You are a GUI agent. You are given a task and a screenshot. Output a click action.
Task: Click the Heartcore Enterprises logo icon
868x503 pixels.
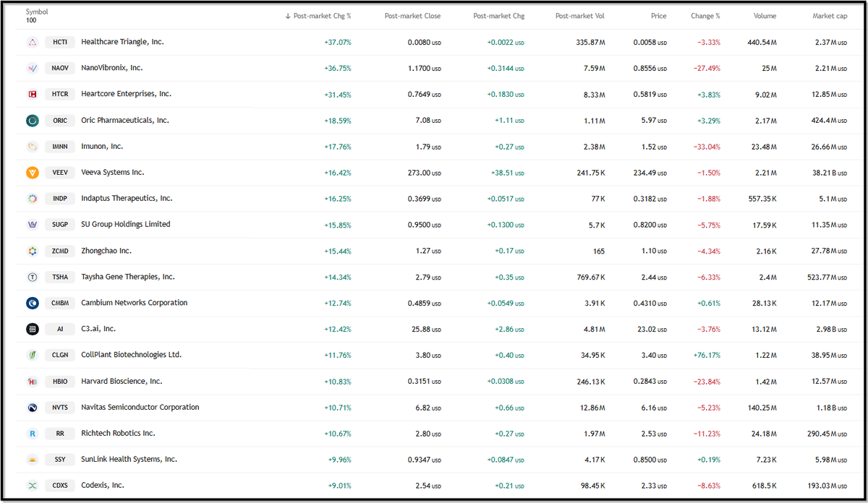pyautogui.click(x=32, y=94)
